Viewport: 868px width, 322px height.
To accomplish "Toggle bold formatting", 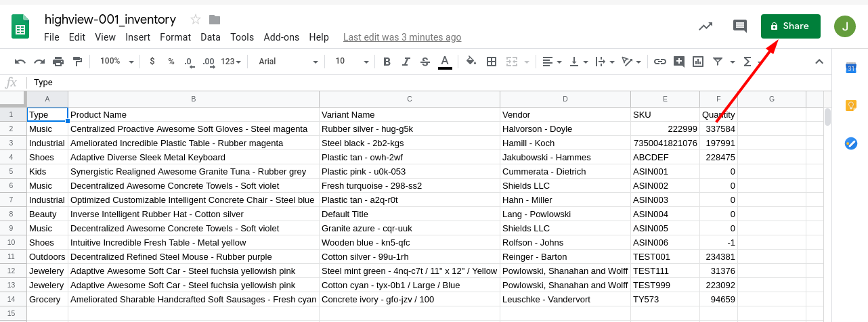I will click(x=387, y=62).
